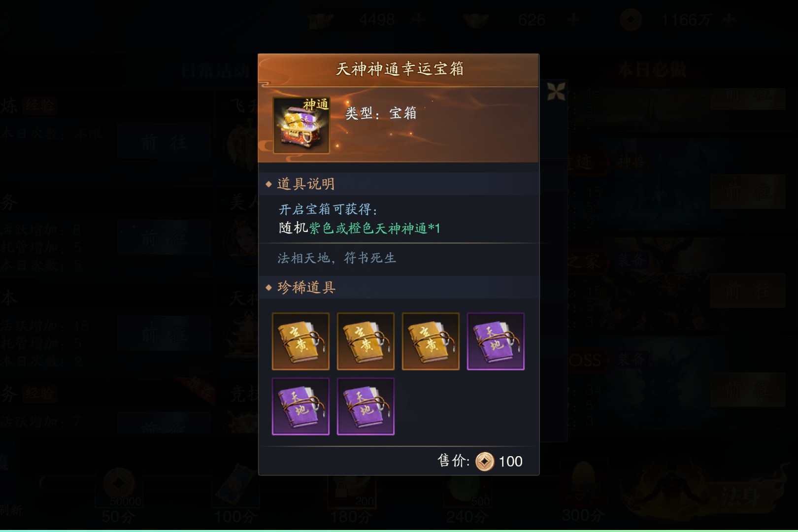
Task: Select the leftmost orange 玄黄 book
Action: 300,341
